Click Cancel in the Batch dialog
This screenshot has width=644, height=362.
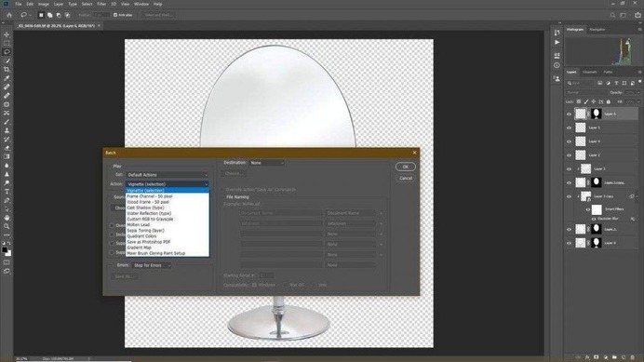coord(406,179)
